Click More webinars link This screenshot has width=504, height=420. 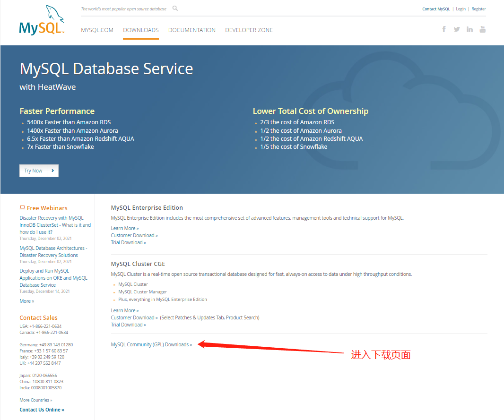(x=26, y=301)
